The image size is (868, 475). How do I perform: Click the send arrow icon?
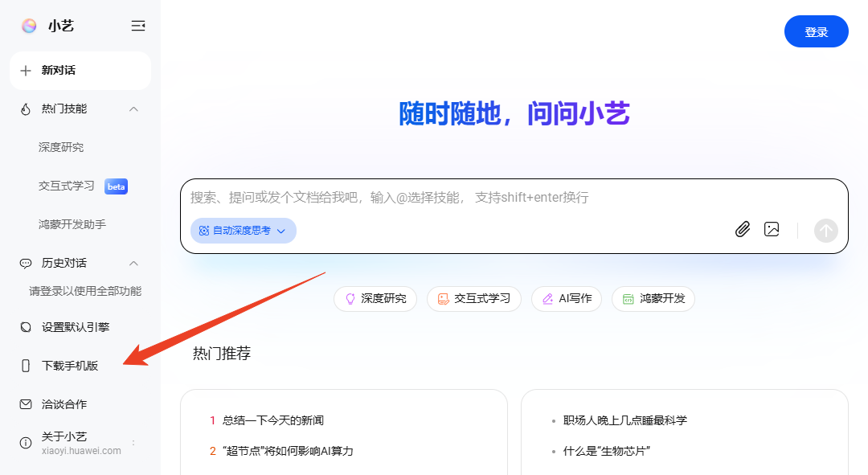tap(825, 230)
